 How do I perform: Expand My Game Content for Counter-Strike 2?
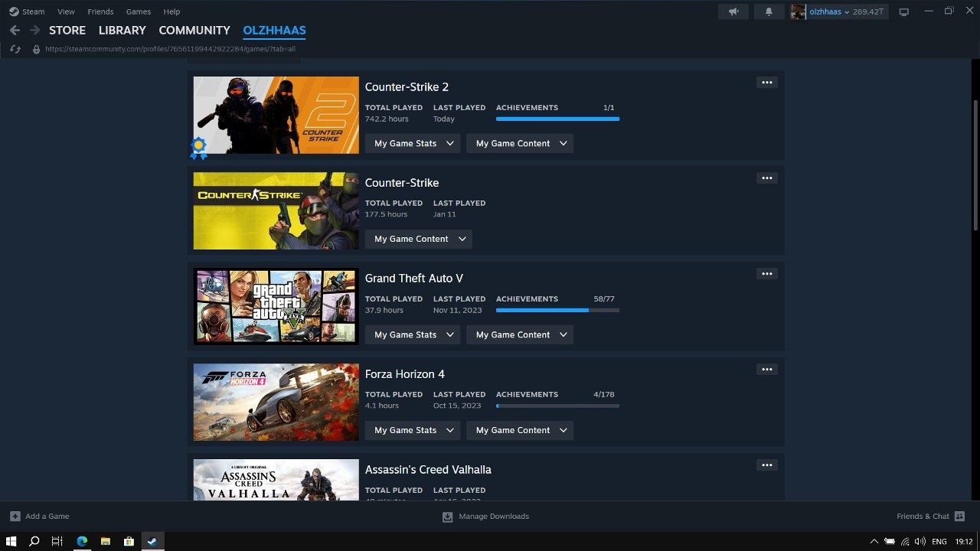pos(520,143)
